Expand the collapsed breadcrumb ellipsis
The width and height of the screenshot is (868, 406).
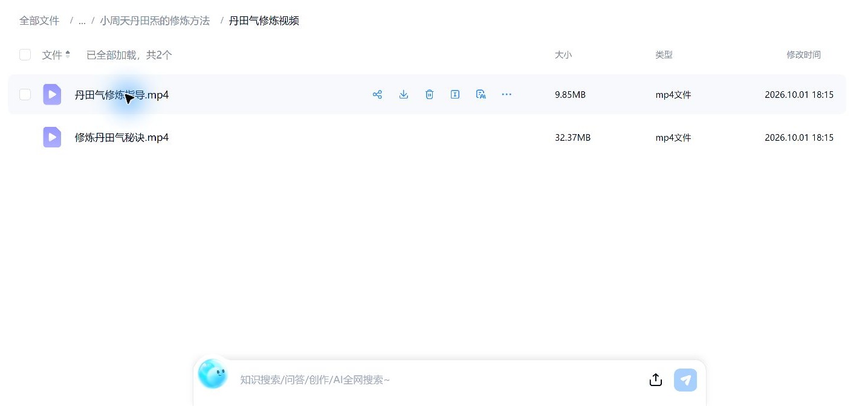[82, 21]
